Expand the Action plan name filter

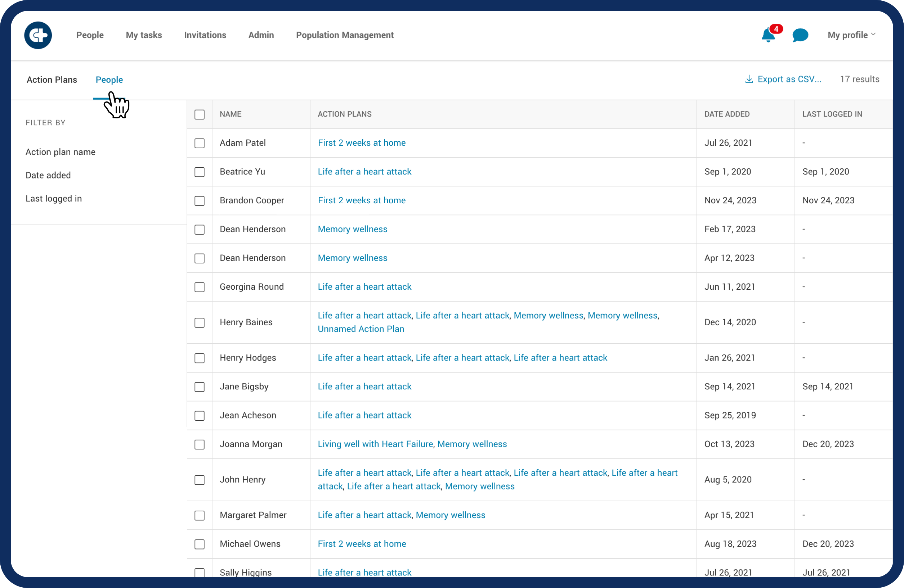tap(61, 152)
